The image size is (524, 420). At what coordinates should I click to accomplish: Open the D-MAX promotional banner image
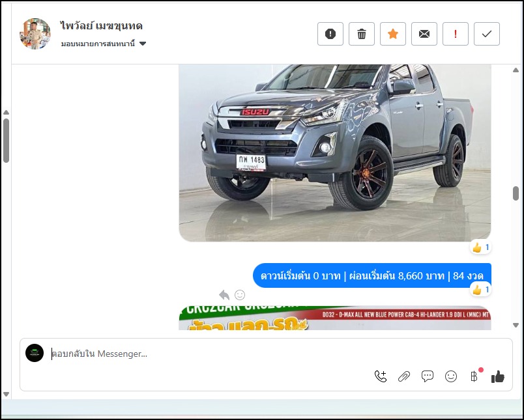tap(335, 318)
